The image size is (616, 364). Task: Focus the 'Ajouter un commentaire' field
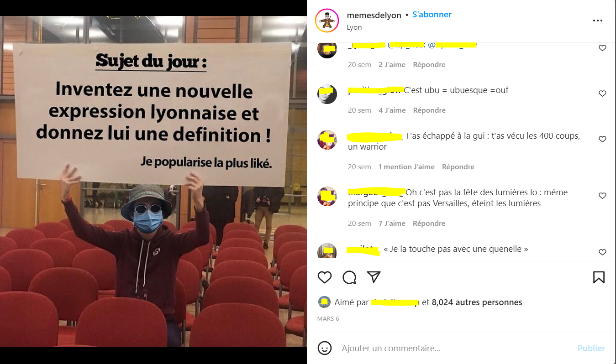[457, 348]
